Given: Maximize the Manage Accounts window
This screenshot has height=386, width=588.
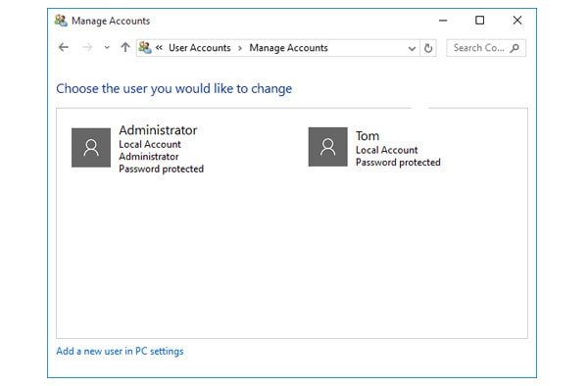Looking at the screenshot, I should [x=479, y=21].
